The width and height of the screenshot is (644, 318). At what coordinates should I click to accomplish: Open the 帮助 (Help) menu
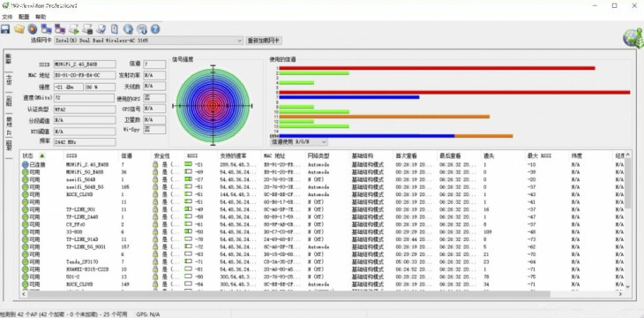coord(41,17)
